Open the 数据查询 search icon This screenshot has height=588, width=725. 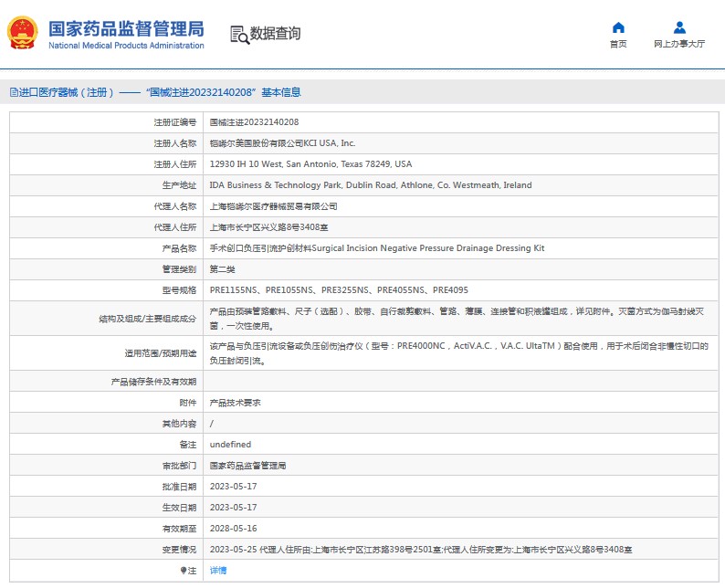[239, 35]
